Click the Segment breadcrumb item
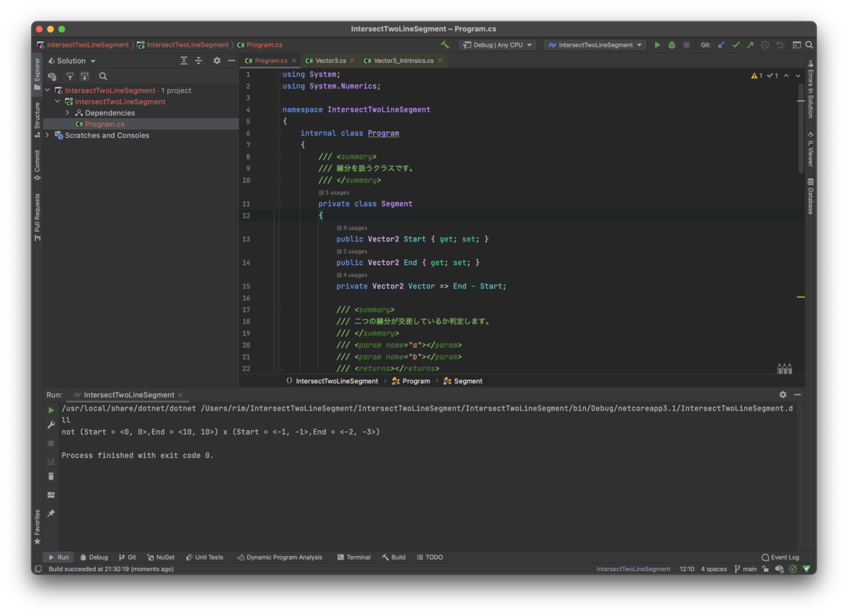The height and width of the screenshot is (616, 848). [463, 381]
